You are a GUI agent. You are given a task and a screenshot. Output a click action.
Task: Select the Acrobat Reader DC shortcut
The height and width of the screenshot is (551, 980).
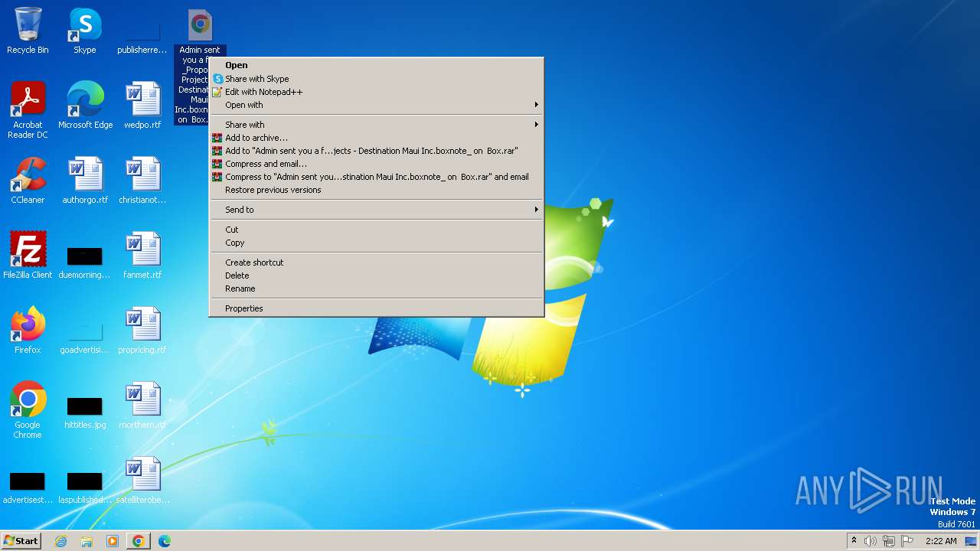(28, 109)
